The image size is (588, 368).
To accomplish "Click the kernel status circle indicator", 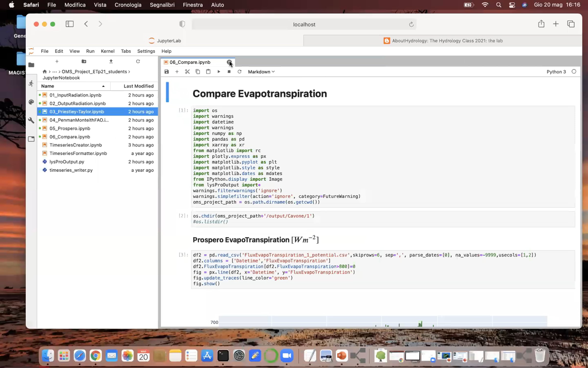I will tap(574, 72).
